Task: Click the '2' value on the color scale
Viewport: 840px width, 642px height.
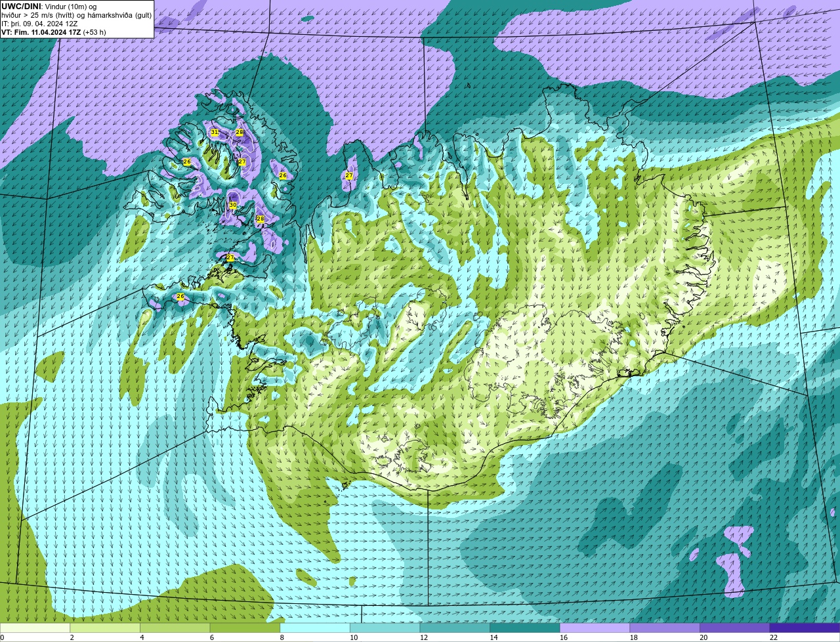Action: click(72, 637)
